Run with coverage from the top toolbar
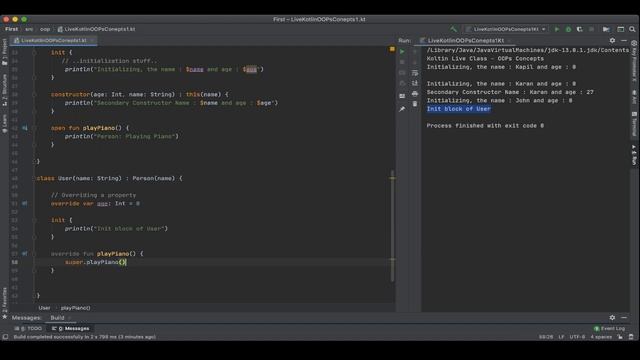Image resolution: width=640 pixels, height=360 pixels. click(580, 29)
